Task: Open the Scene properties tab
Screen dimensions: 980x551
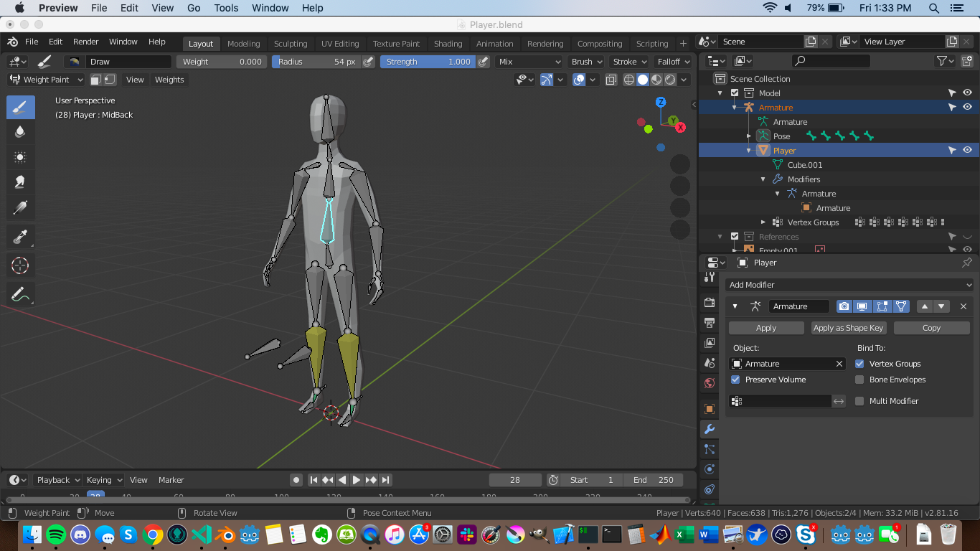Action: (x=710, y=362)
